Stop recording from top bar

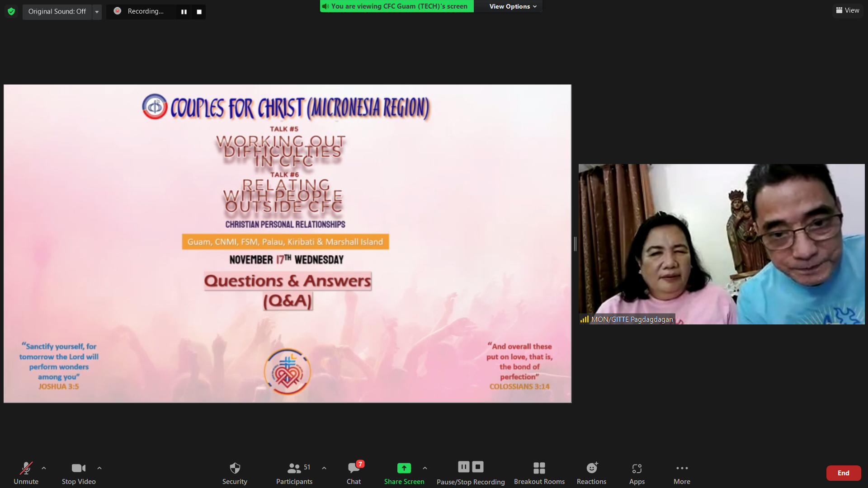199,12
